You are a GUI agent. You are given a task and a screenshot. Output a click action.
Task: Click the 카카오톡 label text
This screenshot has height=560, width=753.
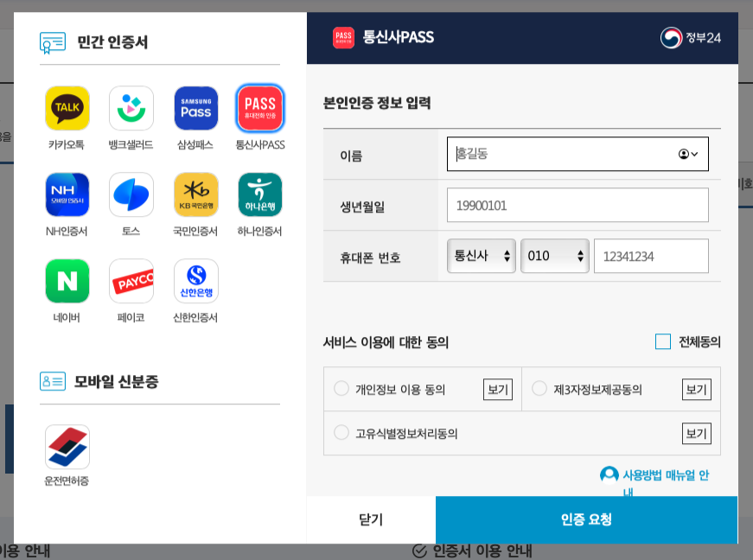(x=67, y=144)
